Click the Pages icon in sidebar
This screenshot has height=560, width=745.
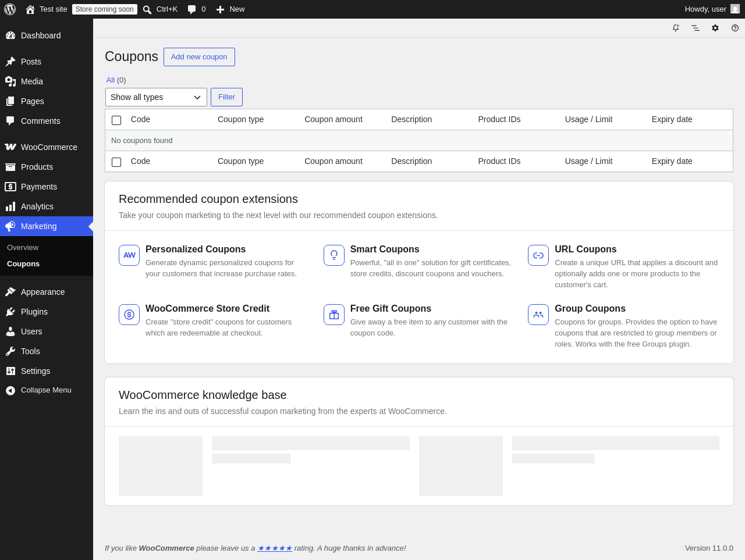click(10, 101)
